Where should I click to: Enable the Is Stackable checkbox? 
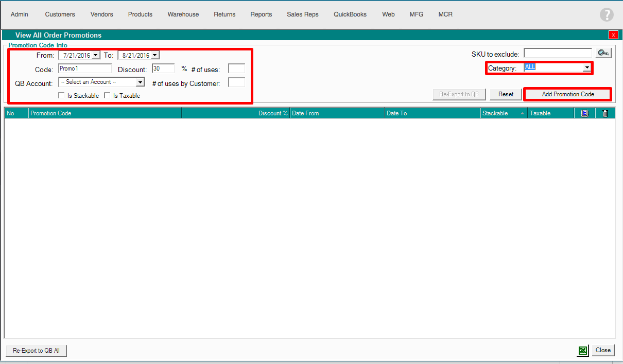point(62,96)
